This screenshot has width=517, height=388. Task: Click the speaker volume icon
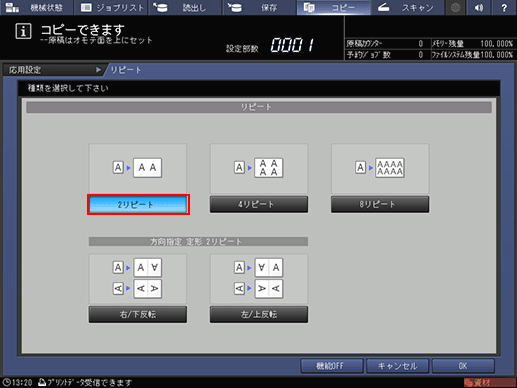(479, 7)
